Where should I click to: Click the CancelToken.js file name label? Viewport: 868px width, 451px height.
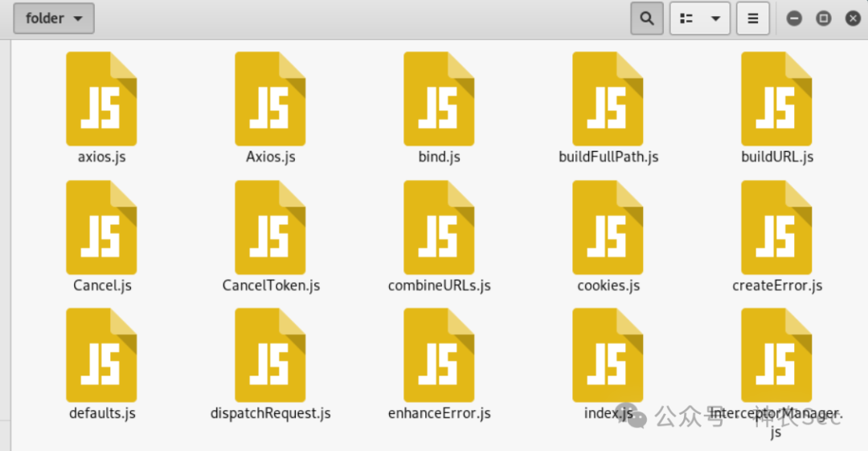click(x=272, y=285)
